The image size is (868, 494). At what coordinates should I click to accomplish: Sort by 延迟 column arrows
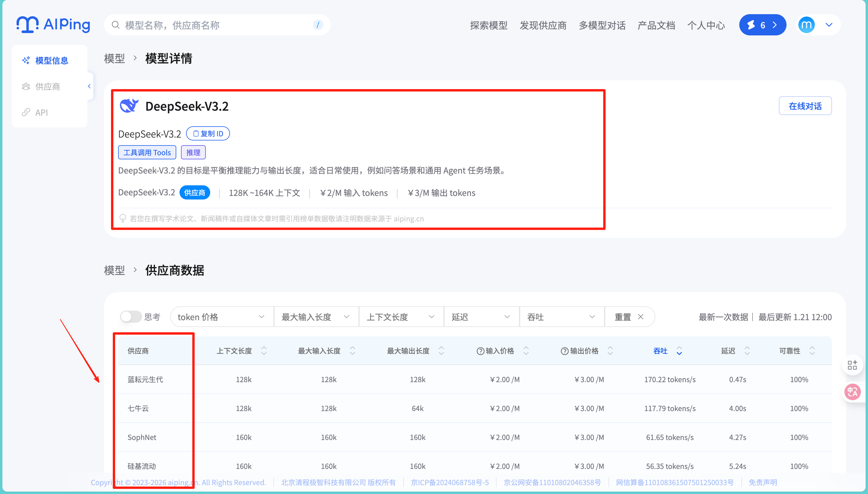747,351
